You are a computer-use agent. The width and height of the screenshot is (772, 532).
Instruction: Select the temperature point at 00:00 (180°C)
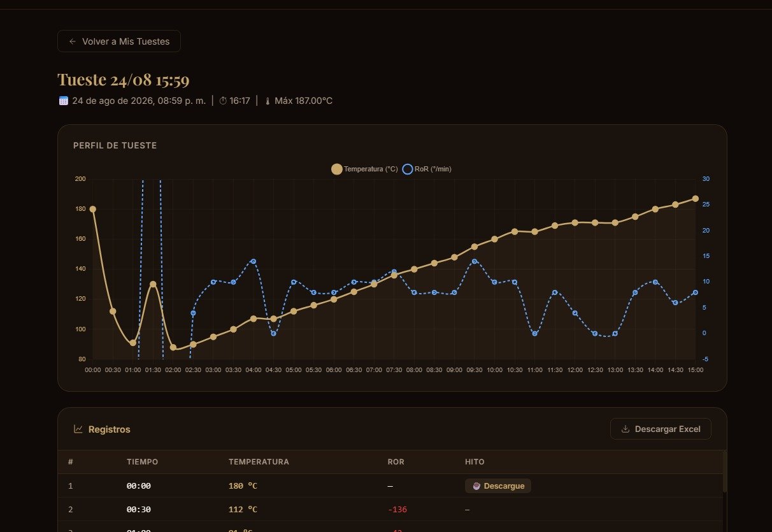pos(93,209)
